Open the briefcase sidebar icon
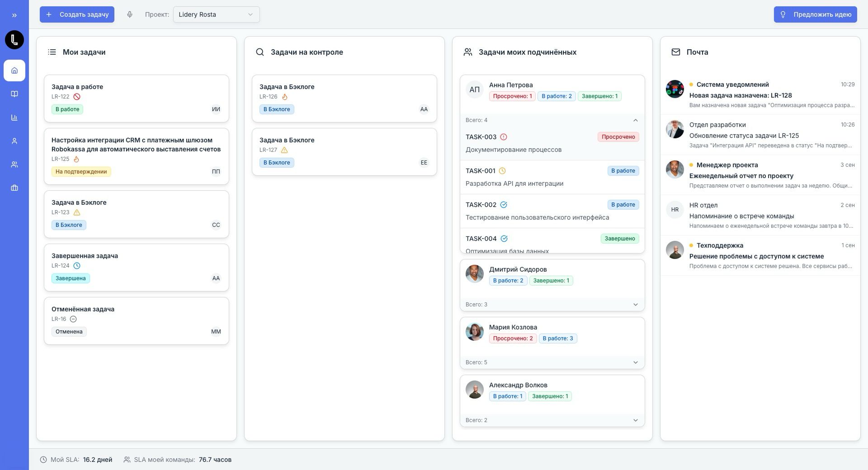Image resolution: width=868 pixels, height=470 pixels. click(x=14, y=188)
